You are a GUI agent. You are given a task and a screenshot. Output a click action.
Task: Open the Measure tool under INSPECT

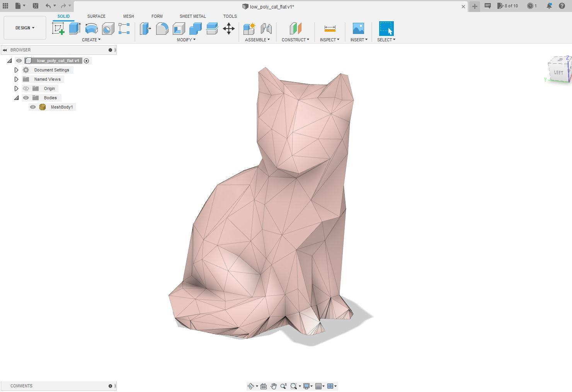pos(329,29)
